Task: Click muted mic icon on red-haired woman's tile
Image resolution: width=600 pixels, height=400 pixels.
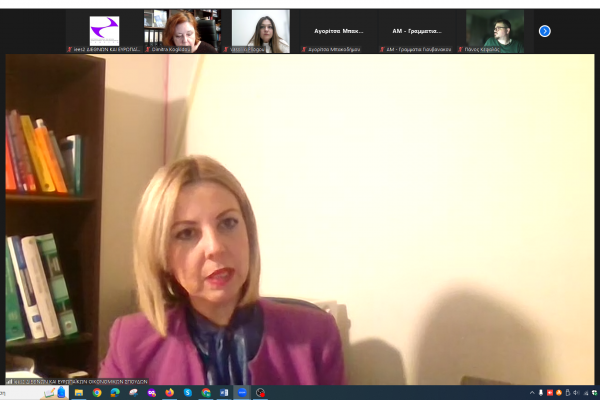Action: tap(148, 49)
